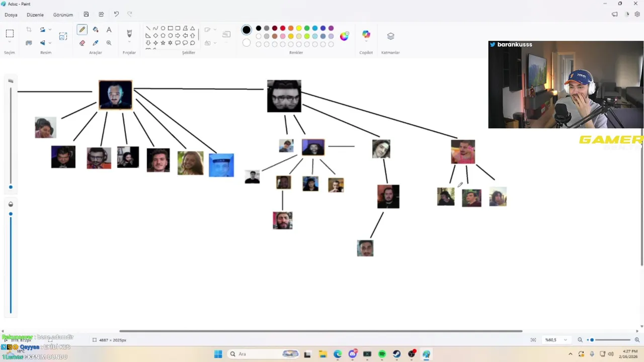This screenshot has width=644, height=362.
Task: Open the Dosya menu
Action: (x=11, y=15)
